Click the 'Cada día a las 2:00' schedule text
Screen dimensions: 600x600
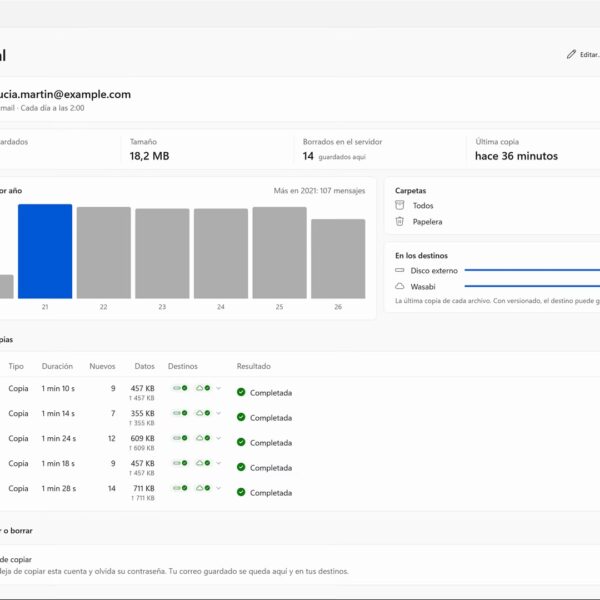[52, 108]
